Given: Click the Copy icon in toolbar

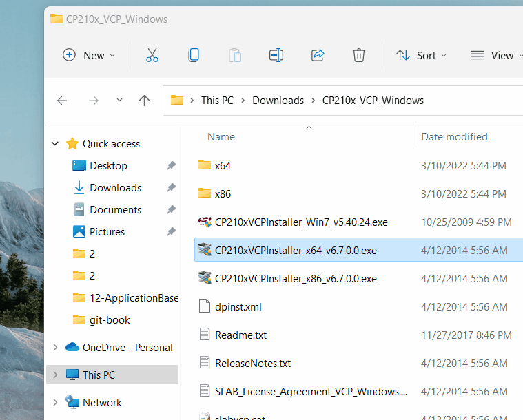Looking at the screenshot, I should point(194,56).
